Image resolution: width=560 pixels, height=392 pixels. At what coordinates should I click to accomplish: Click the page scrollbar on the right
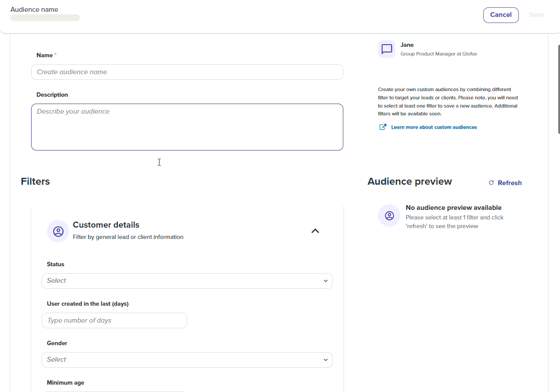(559, 89)
